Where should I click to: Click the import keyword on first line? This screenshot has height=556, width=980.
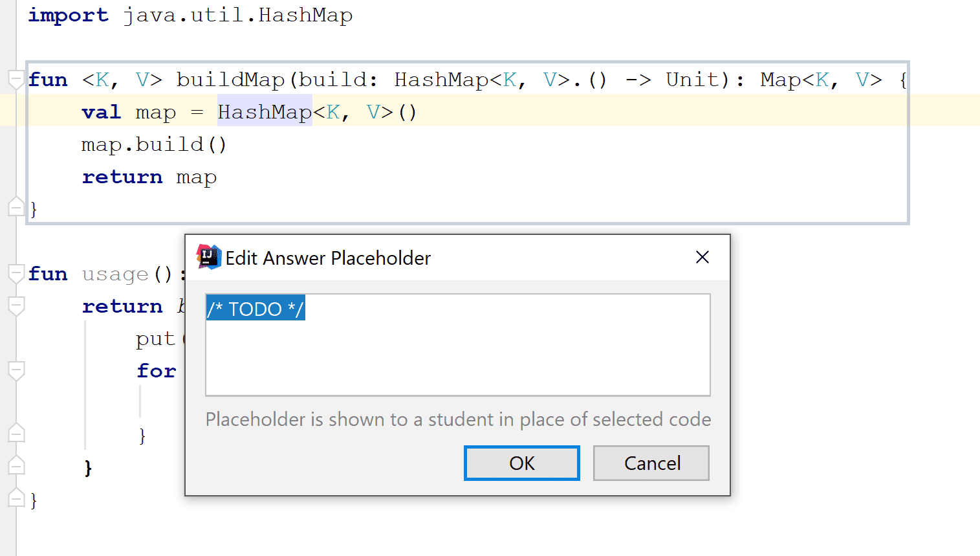[68, 15]
